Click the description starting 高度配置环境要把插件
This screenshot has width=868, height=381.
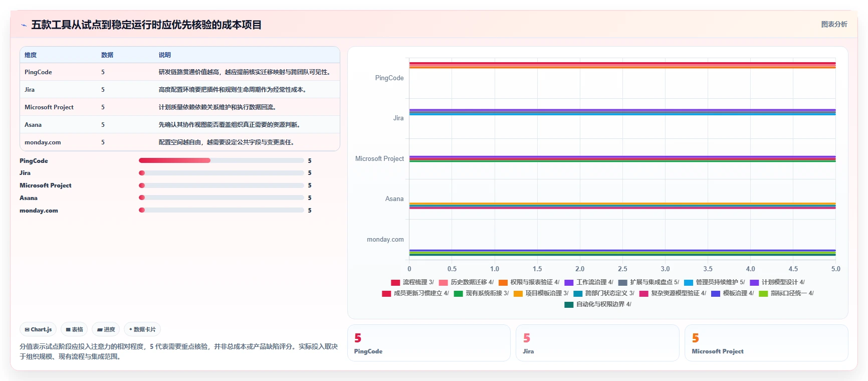[233, 90]
